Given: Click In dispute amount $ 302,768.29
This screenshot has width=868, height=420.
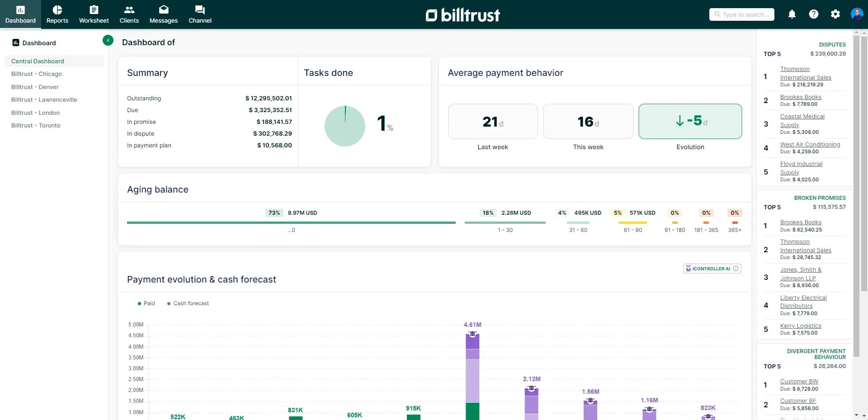Looking at the screenshot, I should (x=273, y=133).
